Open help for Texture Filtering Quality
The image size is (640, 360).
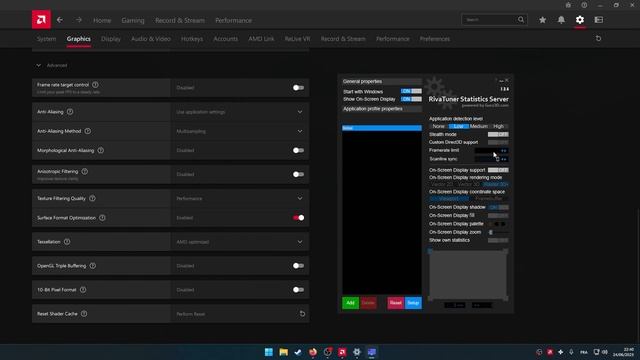click(x=92, y=198)
